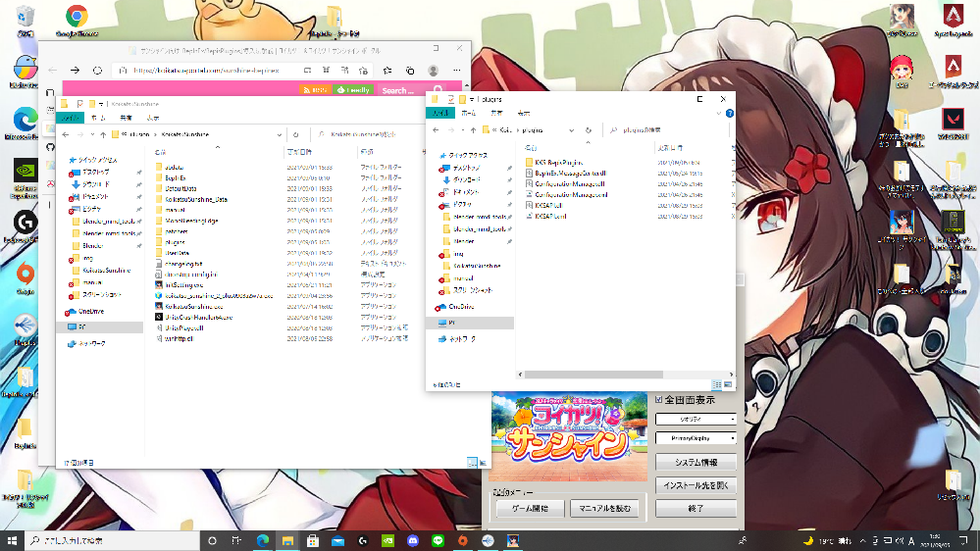Switch plugins window to details view icon

coord(717,385)
